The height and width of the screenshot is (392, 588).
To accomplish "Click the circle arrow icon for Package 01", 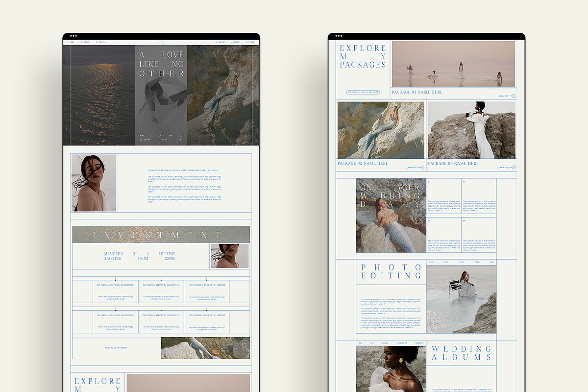I will pyautogui.click(x=514, y=96).
